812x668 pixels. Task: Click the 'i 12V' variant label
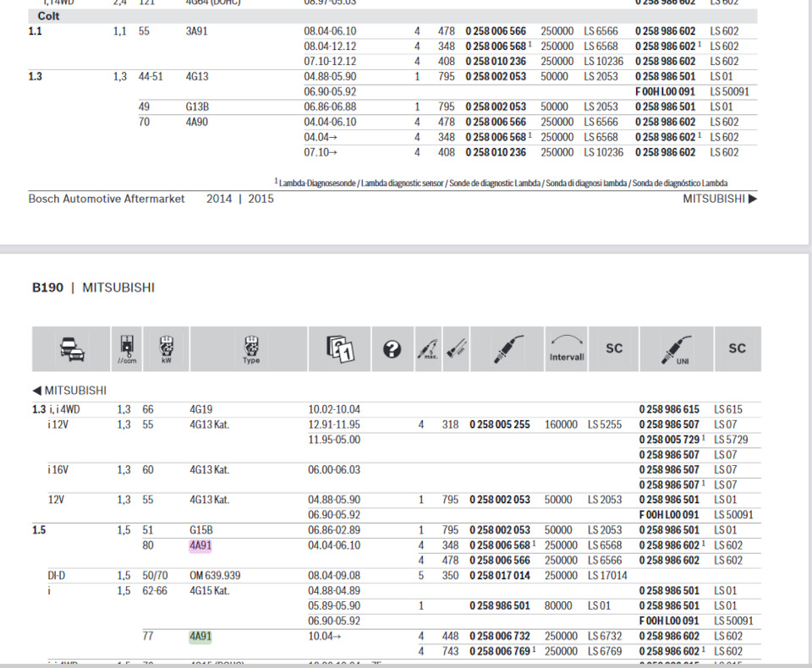[58, 424]
